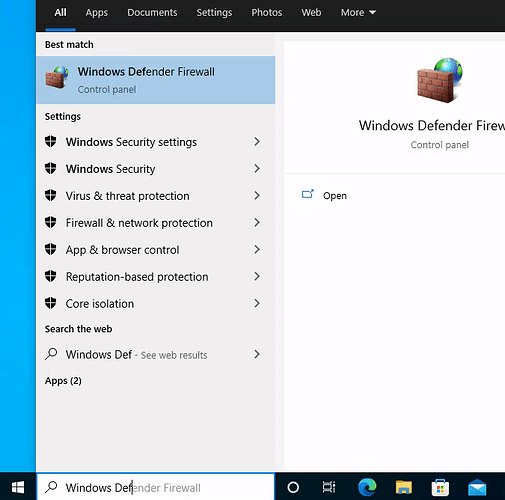Switch to the Documents filter tab
This screenshot has height=500, width=505.
coord(152,13)
